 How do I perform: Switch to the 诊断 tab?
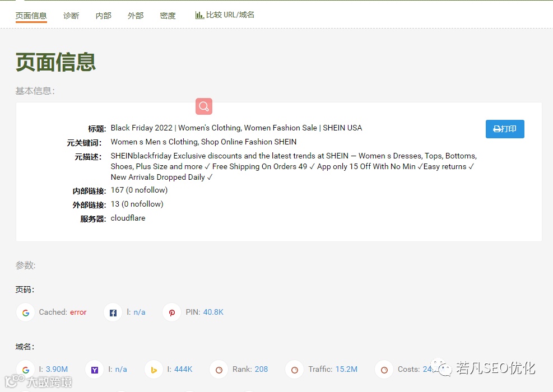pyautogui.click(x=71, y=16)
